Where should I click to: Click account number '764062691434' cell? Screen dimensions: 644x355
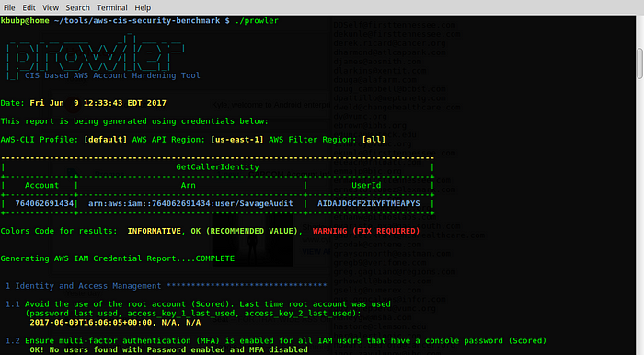[44, 203]
